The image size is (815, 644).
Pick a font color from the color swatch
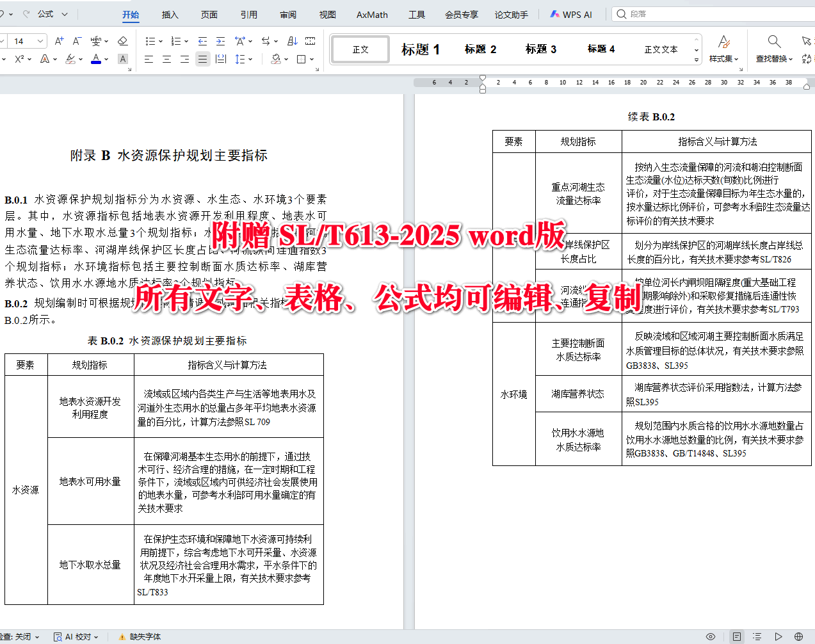pos(96,58)
